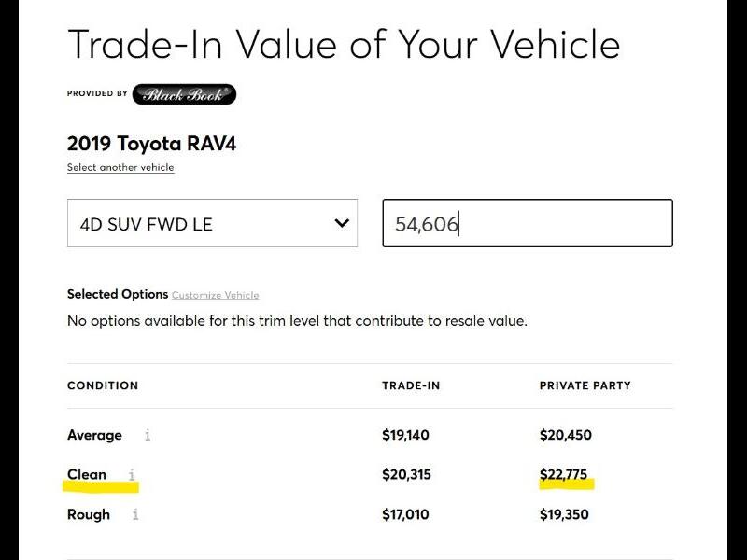Click the Rough private party value $19,350
Screen dimensions: 747x560
pyautogui.click(x=565, y=514)
